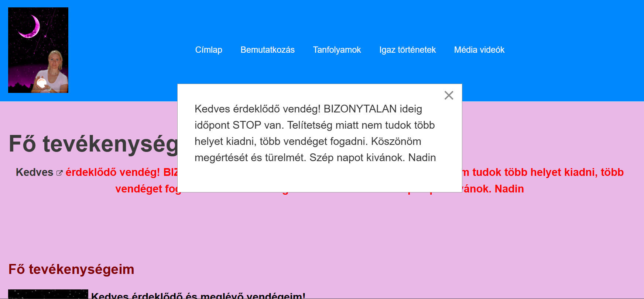Go to the Bemutatkozás page
This screenshot has width=644, height=299.
(267, 50)
